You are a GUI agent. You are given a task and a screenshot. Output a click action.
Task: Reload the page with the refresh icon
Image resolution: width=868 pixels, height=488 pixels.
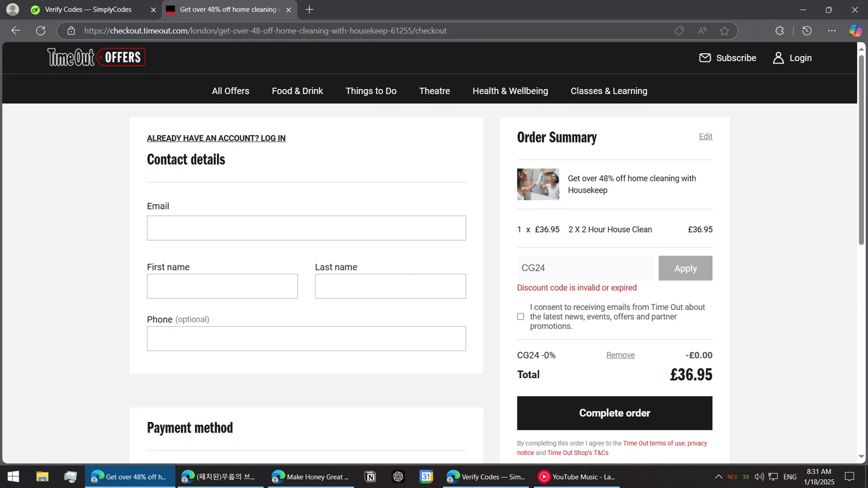point(41,31)
